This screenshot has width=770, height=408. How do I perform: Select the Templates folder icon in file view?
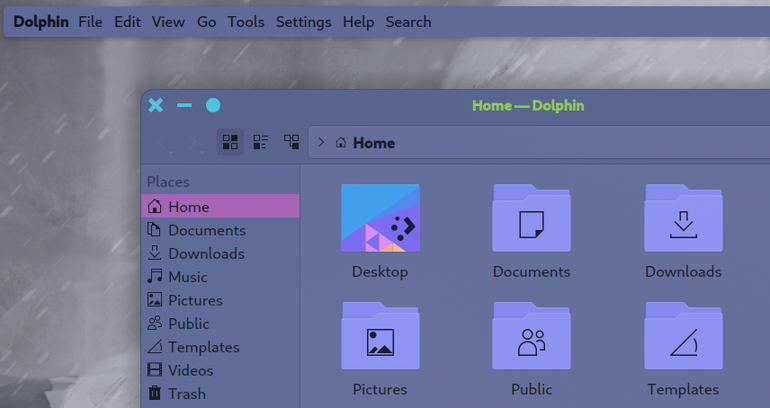(684, 336)
